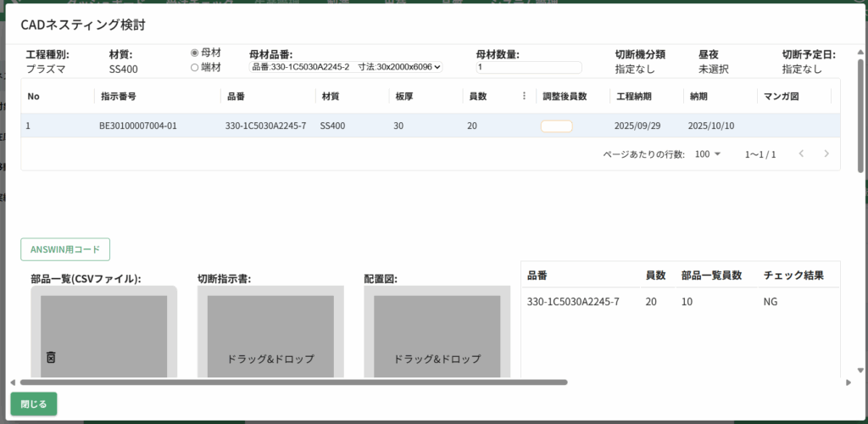Open the 員数 column menu icon
This screenshot has width=868, height=424.
[x=524, y=97]
